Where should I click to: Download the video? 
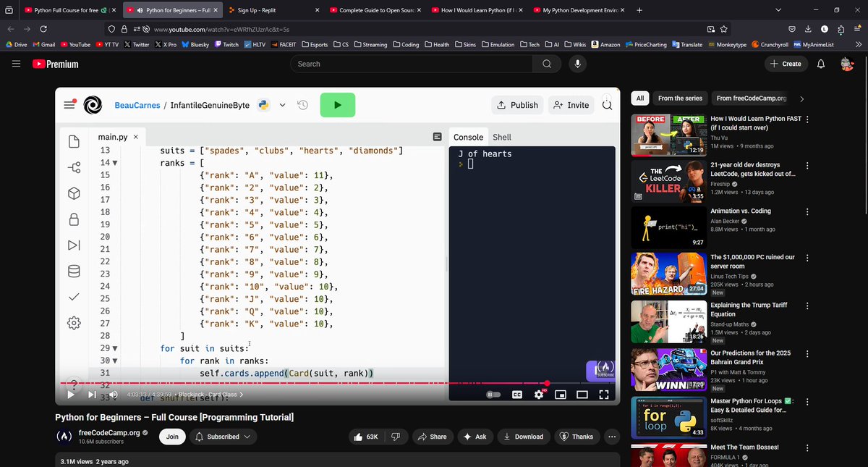pos(523,437)
